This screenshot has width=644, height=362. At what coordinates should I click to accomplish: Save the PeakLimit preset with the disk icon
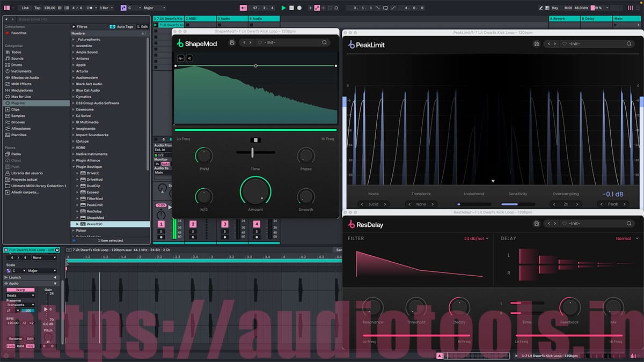536,44
